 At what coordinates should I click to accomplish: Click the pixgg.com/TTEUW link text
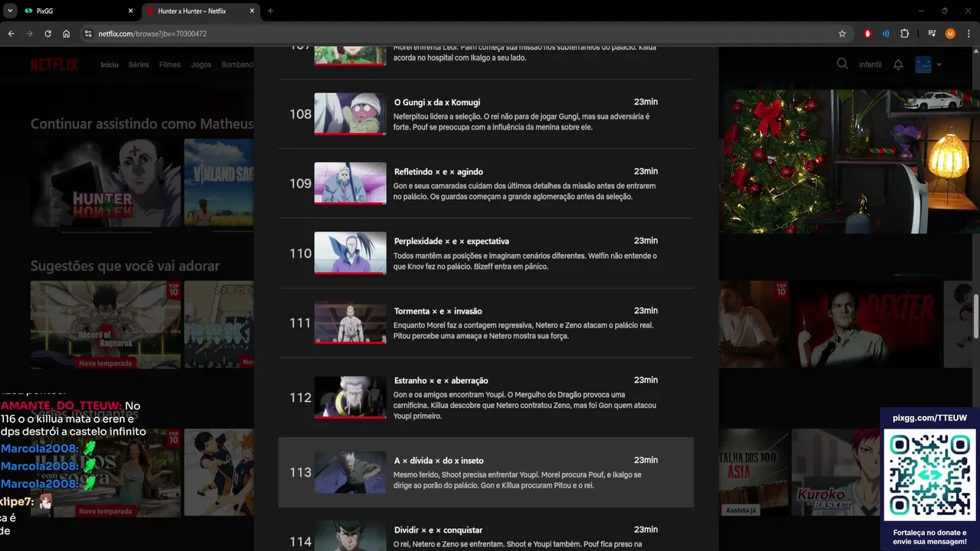929,418
